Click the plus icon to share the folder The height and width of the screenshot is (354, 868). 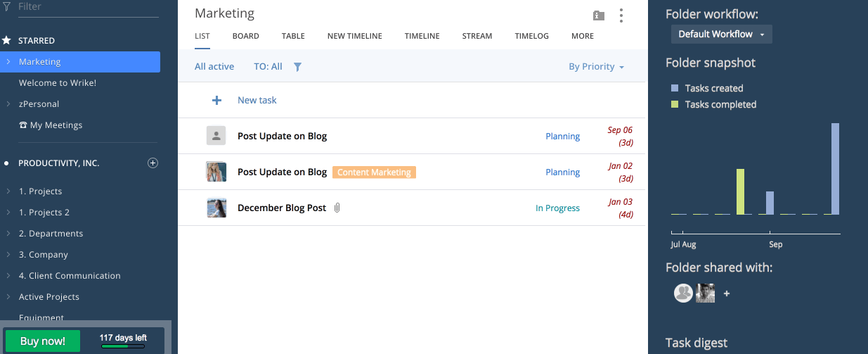(x=727, y=293)
